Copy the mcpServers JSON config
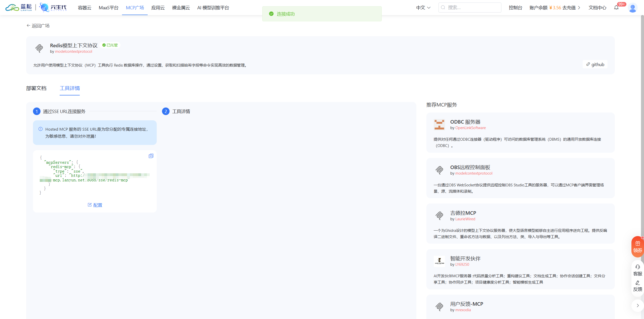The width and height of the screenshot is (644, 319). tap(151, 156)
